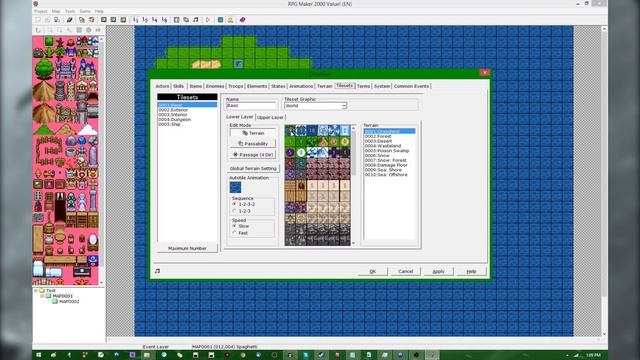Select the Slow speed radio button
This screenshot has height=360, width=640.
(x=235, y=226)
